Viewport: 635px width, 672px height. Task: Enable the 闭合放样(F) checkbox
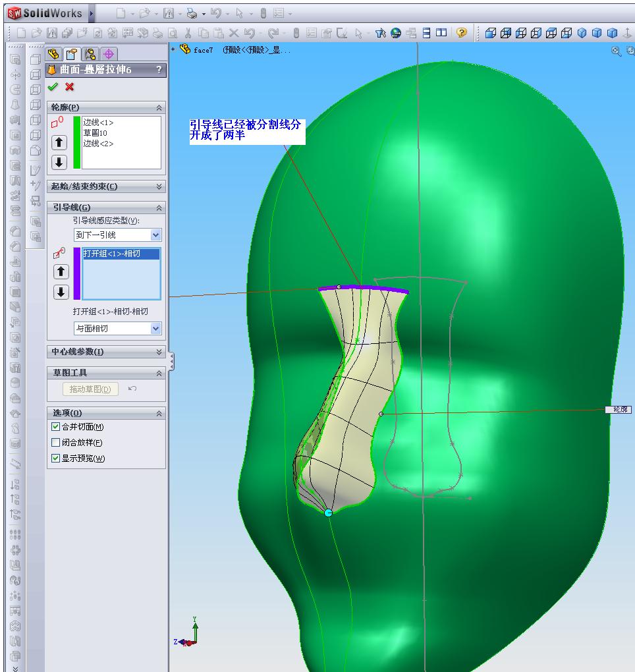[x=55, y=442]
